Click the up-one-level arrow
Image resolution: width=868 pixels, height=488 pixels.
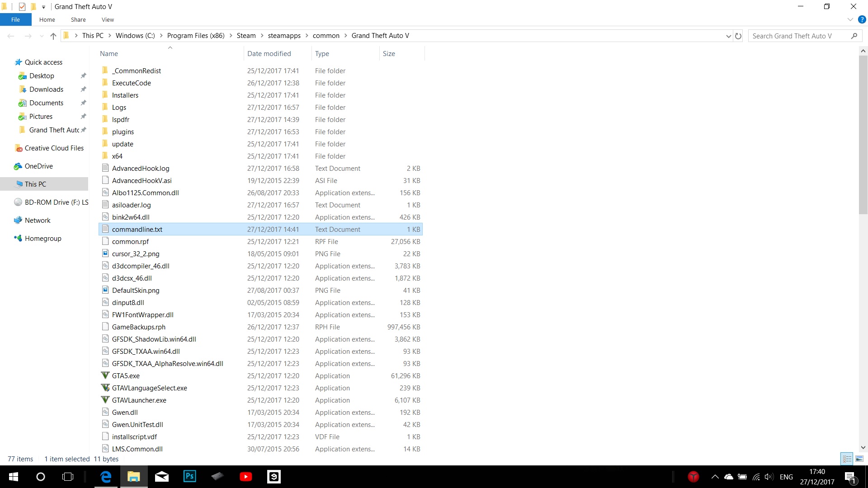pos(53,36)
